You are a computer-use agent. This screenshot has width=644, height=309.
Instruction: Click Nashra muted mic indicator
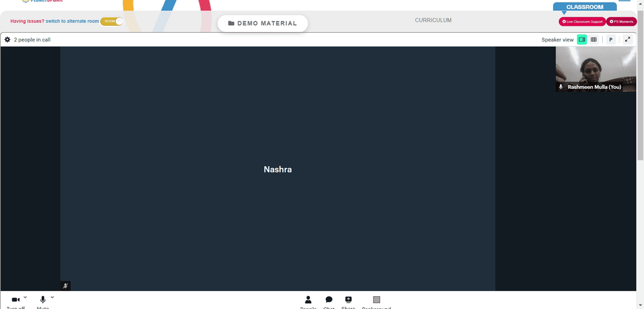(x=65, y=286)
